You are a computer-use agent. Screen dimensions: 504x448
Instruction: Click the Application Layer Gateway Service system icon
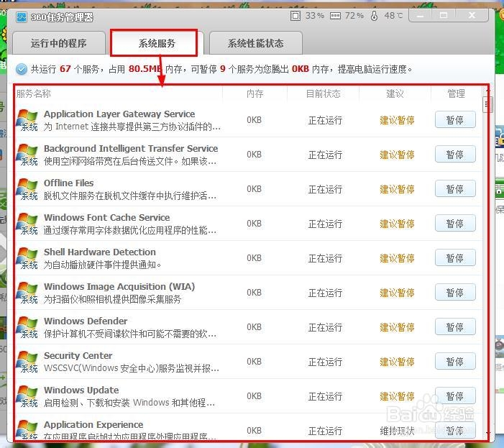(x=27, y=120)
